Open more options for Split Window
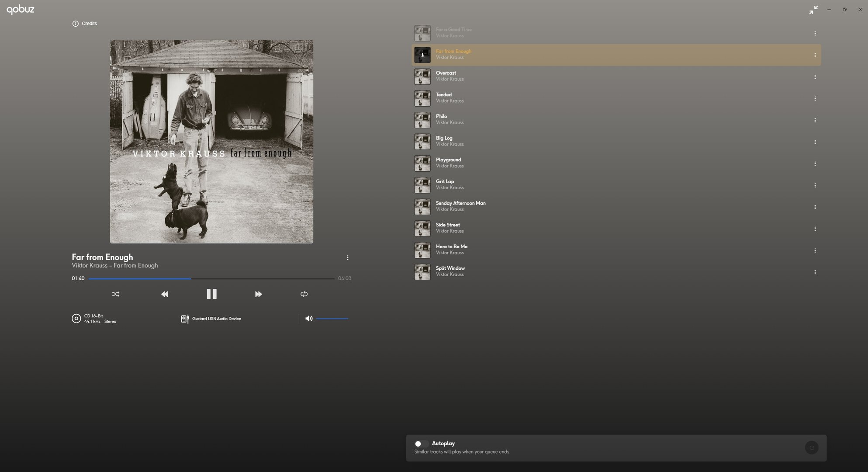The height and width of the screenshot is (472, 868). (815, 272)
